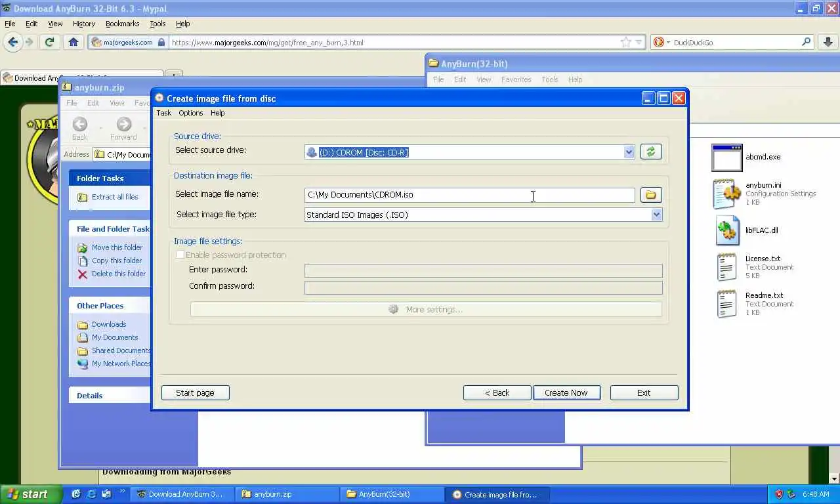The width and height of the screenshot is (840, 504).
Task: Open the History menu in Mypal
Action: coord(84,24)
